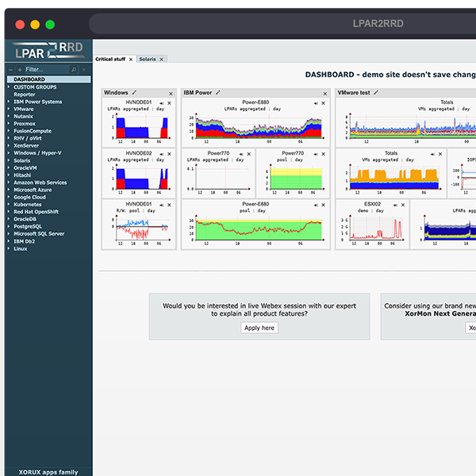Expand the IBM Power Systems tree node
Screen dimensions: 476x476
click(x=9, y=102)
